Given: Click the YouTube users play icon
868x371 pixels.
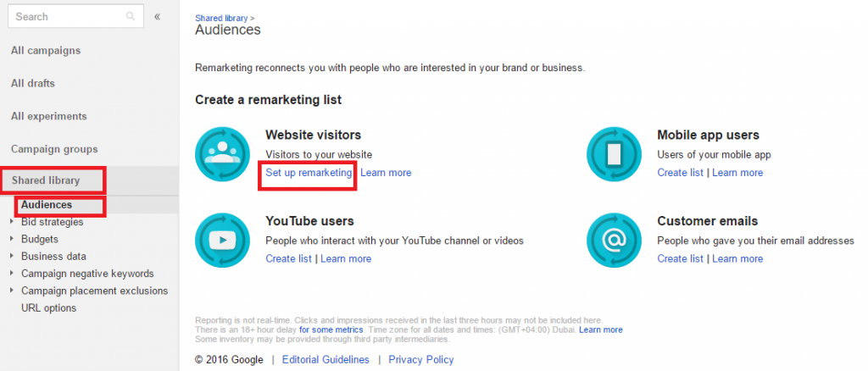Looking at the screenshot, I should [223, 241].
